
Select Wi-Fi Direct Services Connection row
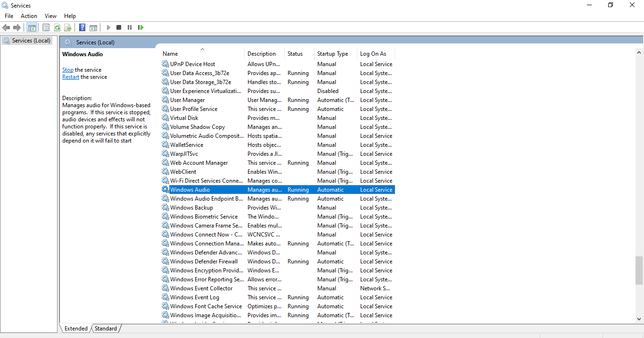(x=278, y=180)
